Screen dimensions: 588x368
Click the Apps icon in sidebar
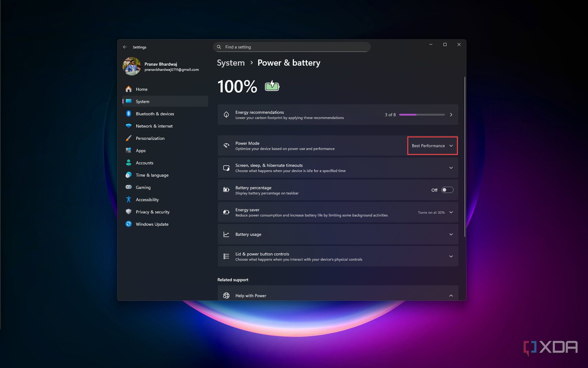(x=129, y=150)
